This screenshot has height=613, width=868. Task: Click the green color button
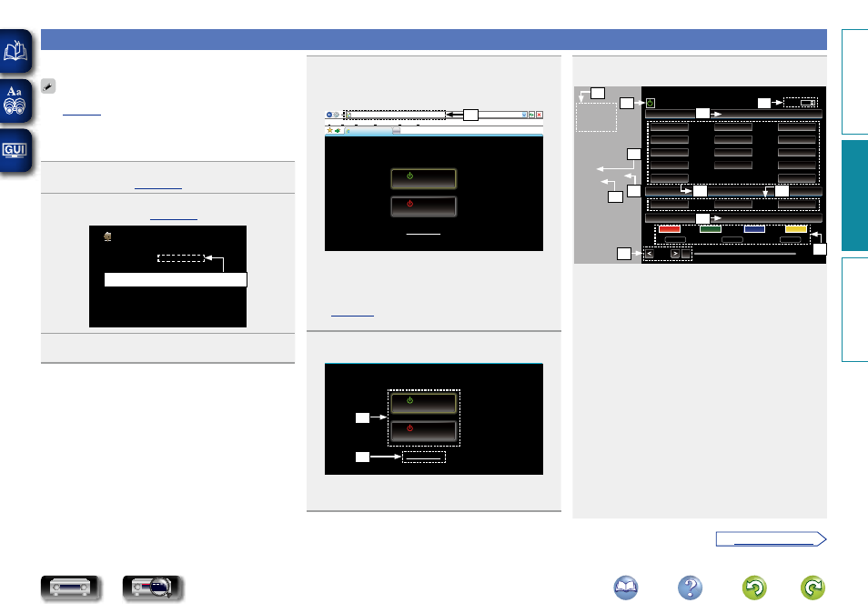[711, 229]
